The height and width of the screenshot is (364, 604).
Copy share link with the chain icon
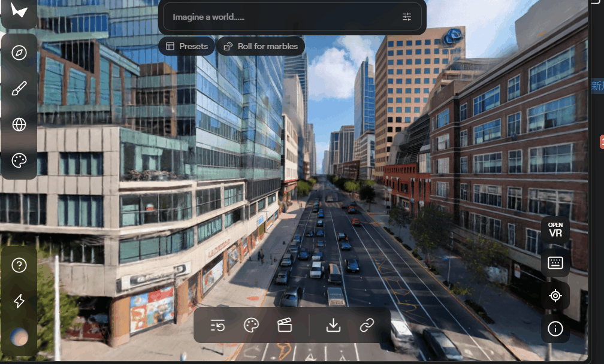pos(367,325)
